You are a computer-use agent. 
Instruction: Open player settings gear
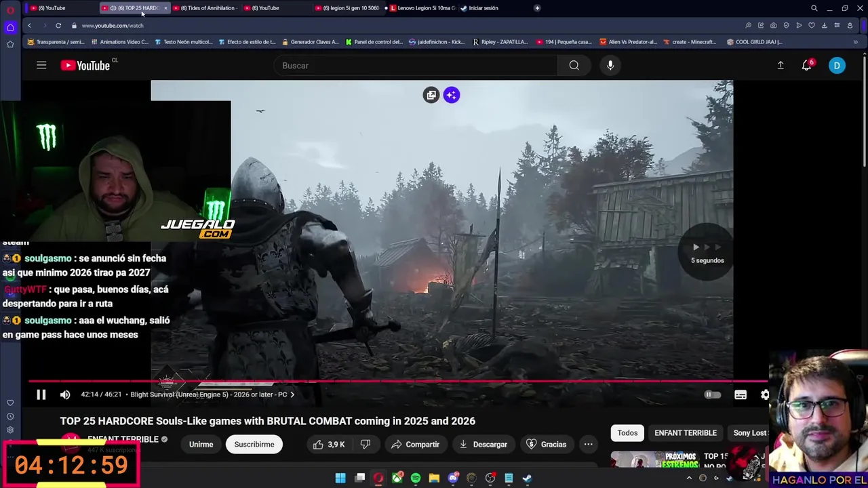click(765, 394)
